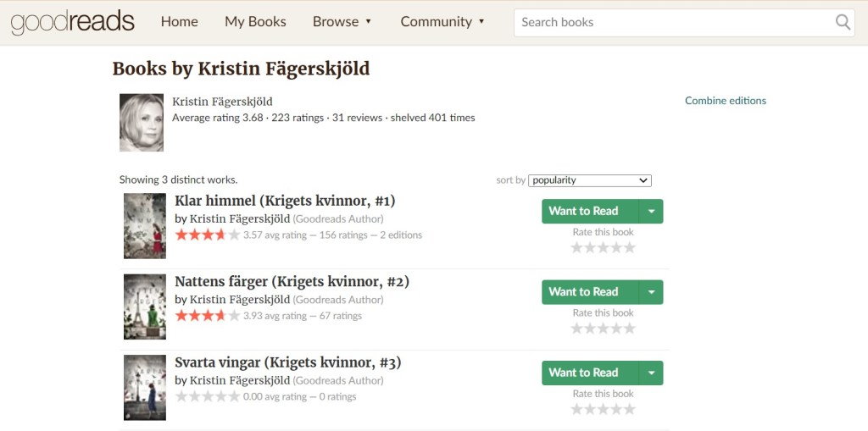Open the Community menu
The width and height of the screenshot is (868, 431).
pos(442,22)
